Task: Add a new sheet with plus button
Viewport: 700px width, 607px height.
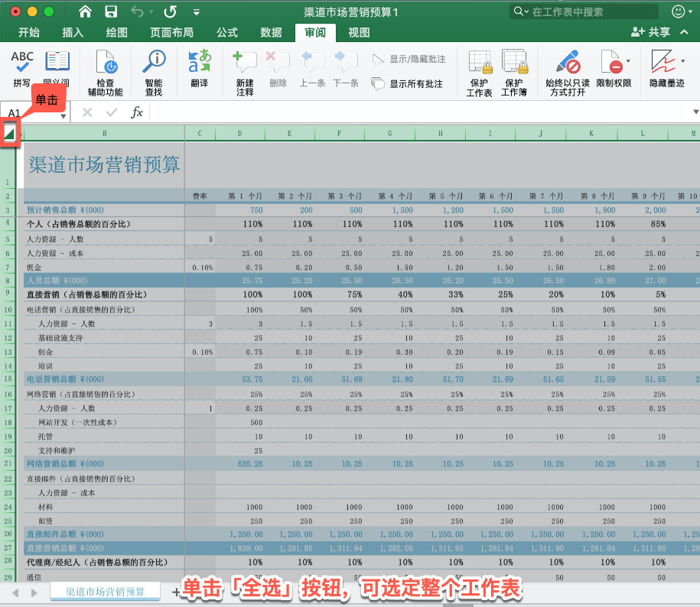Action: tap(176, 592)
